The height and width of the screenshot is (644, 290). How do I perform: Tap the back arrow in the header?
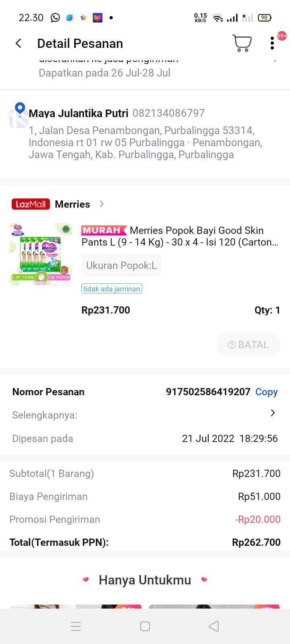[19, 43]
